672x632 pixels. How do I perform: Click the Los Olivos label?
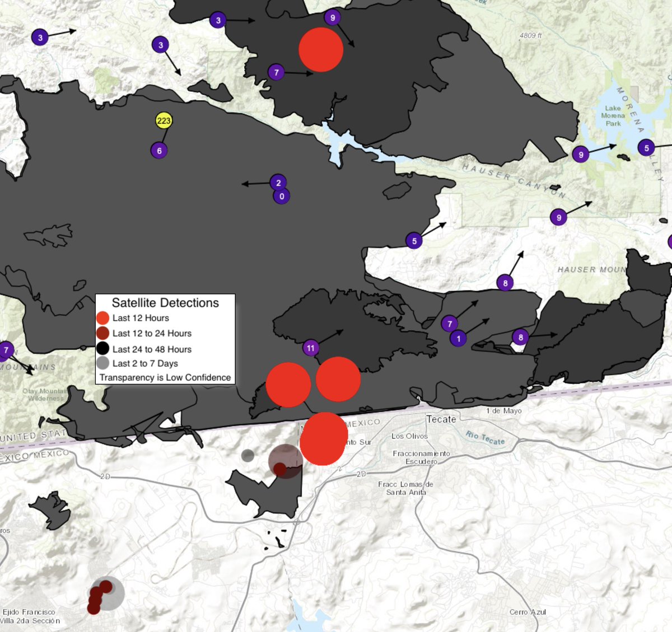click(409, 436)
